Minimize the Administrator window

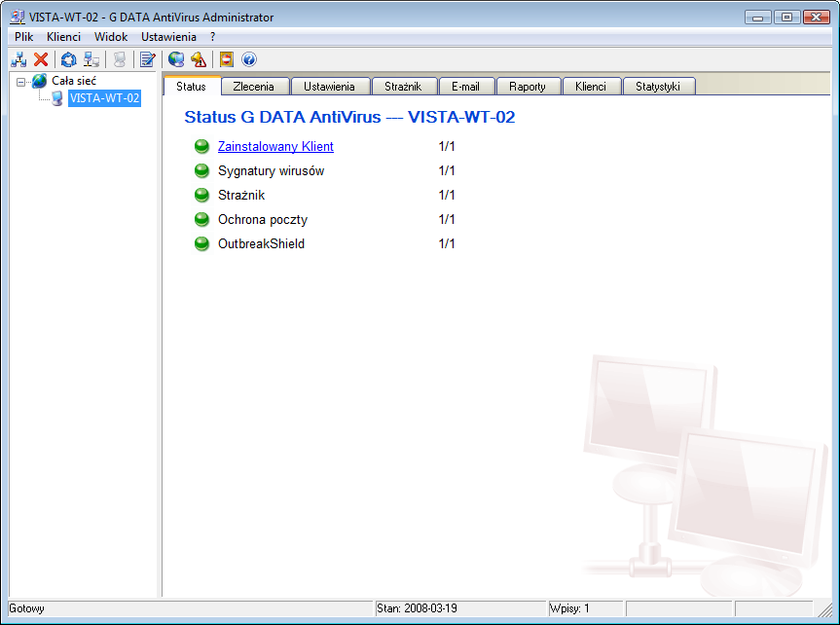tap(757, 18)
